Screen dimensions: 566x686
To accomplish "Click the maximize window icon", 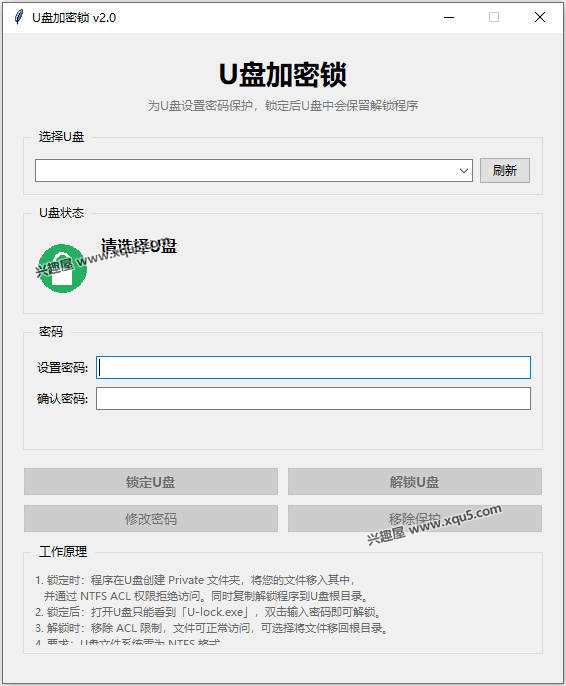I will click(x=494, y=18).
